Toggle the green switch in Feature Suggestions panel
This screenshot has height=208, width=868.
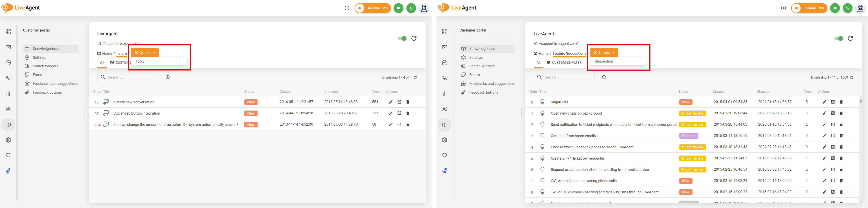point(838,38)
